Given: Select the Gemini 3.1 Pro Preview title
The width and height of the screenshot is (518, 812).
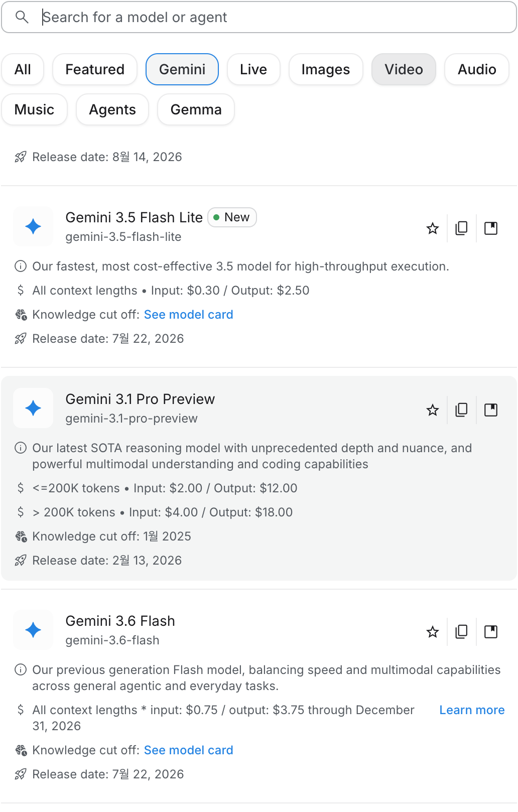Looking at the screenshot, I should coord(140,399).
